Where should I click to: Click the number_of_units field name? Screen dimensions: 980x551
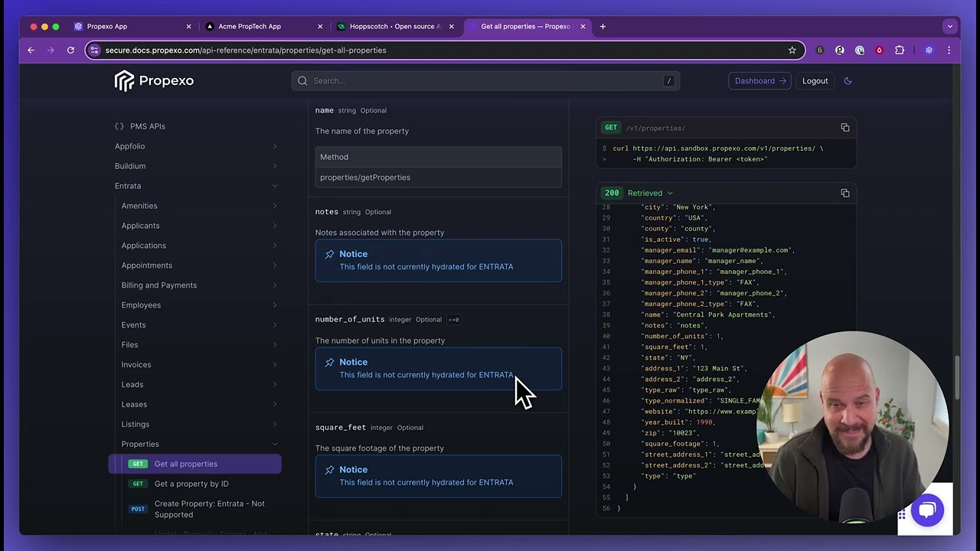[x=350, y=319]
